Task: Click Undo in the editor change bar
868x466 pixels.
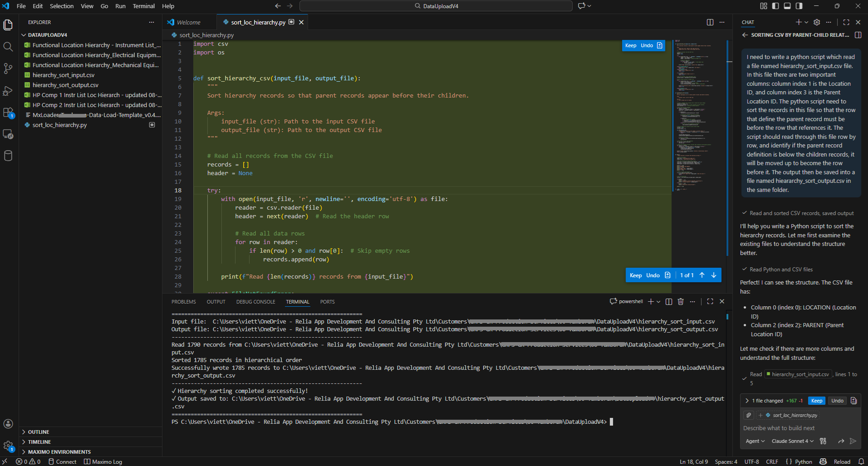Action: (652, 275)
